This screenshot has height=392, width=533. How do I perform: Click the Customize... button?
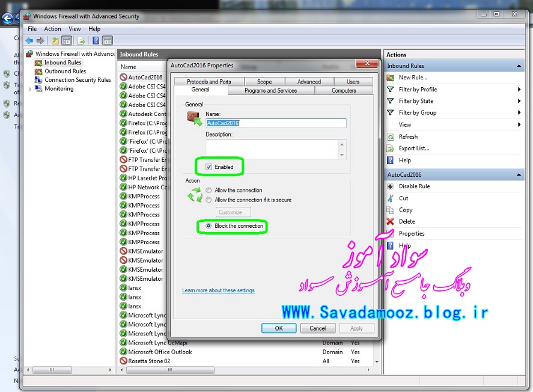point(233,212)
